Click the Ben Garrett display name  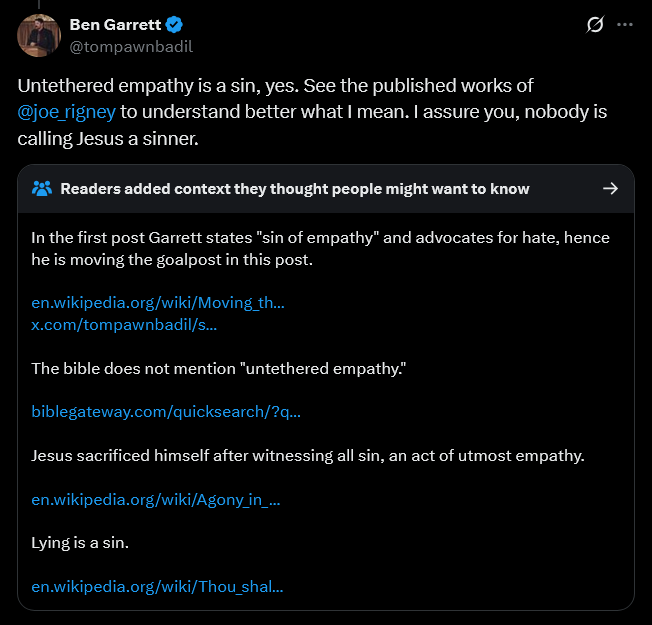(x=114, y=25)
